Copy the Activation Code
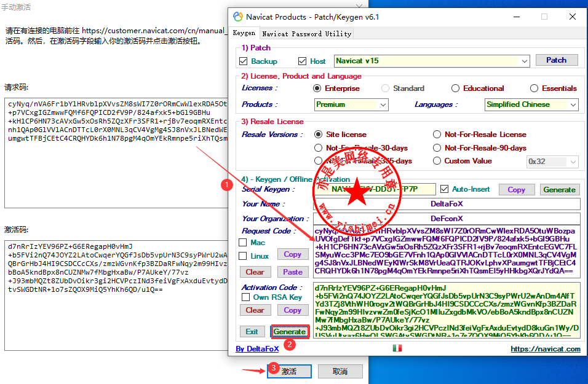Viewport: 588px width, 384px height. tap(293, 310)
